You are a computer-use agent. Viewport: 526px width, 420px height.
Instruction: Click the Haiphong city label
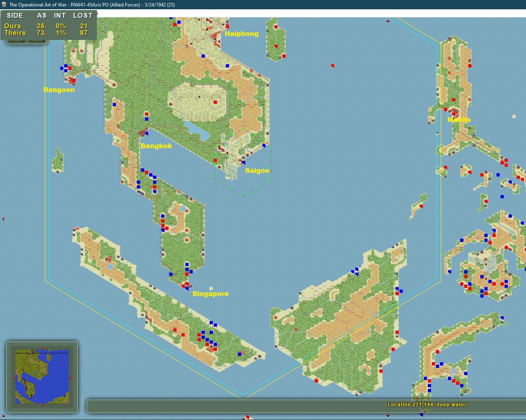(242, 34)
